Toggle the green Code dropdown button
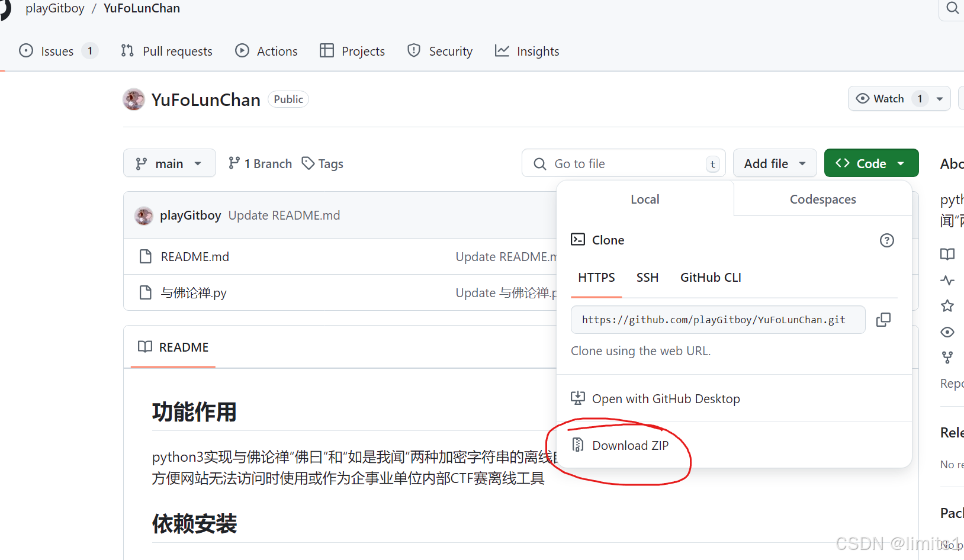This screenshot has width=964, height=560. coord(871,163)
